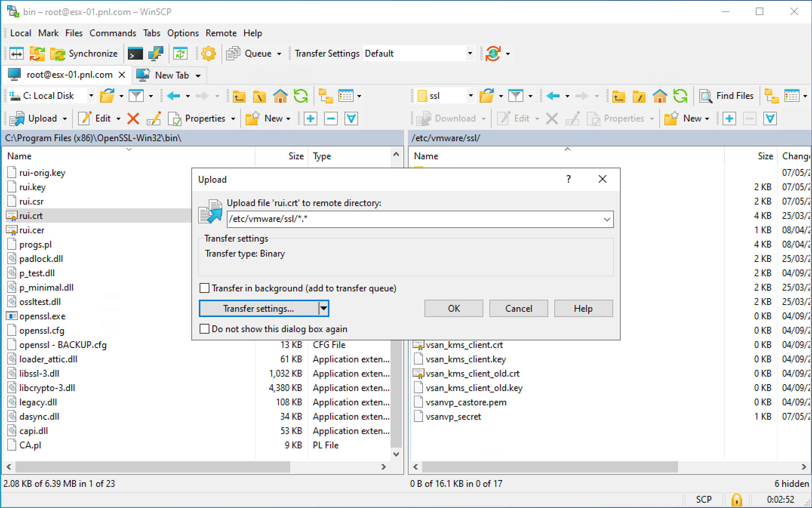
Task: Click the lock icon in status bar
Action: tap(737, 499)
